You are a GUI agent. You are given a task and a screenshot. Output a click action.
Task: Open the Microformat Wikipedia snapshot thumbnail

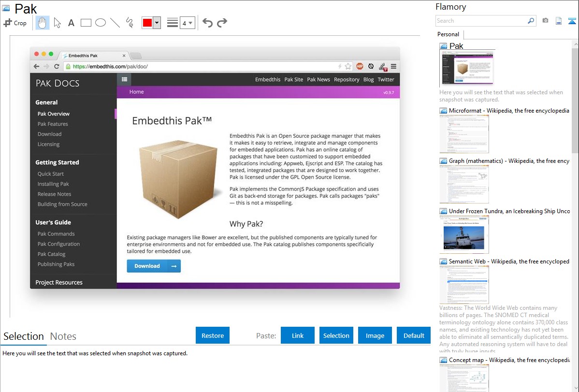tap(464, 134)
